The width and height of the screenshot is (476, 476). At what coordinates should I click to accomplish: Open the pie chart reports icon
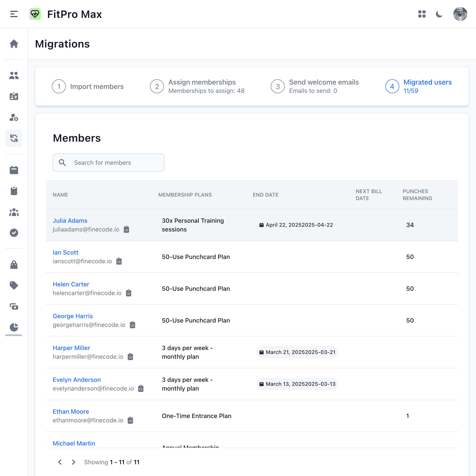pos(14,328)
